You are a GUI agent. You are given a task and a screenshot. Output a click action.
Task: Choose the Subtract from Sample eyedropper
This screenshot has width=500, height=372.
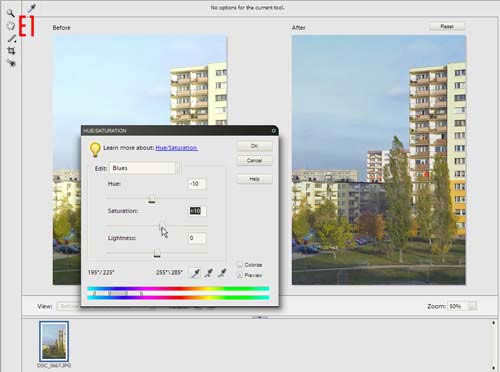point(222,273)
